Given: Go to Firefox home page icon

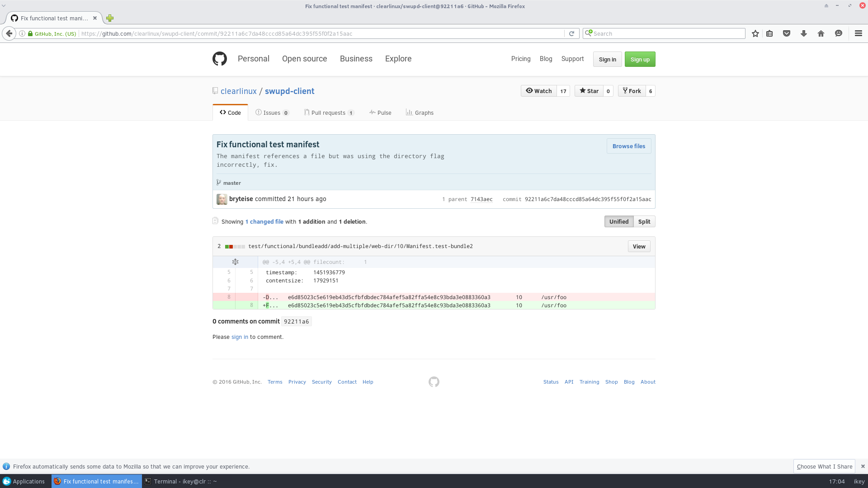Looking at the screenshot, I should tap(821, 33).
